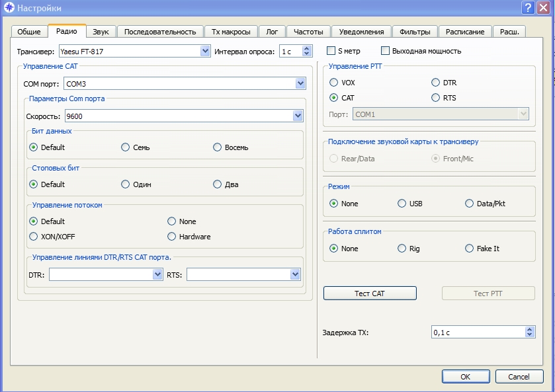The image size is (555, 392).
Task: Choose Восемь data bits option
Action: coord(218,147)
